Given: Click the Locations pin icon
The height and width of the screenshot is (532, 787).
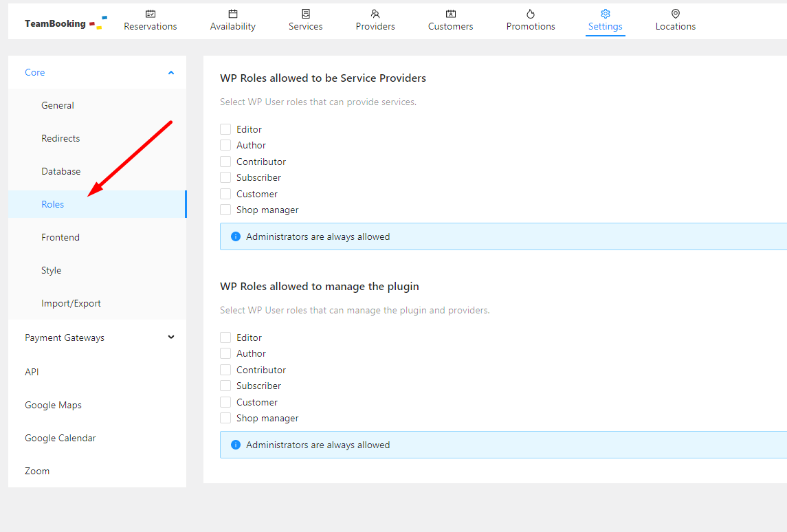Looking at the screenshot, I should coord(676,14).
